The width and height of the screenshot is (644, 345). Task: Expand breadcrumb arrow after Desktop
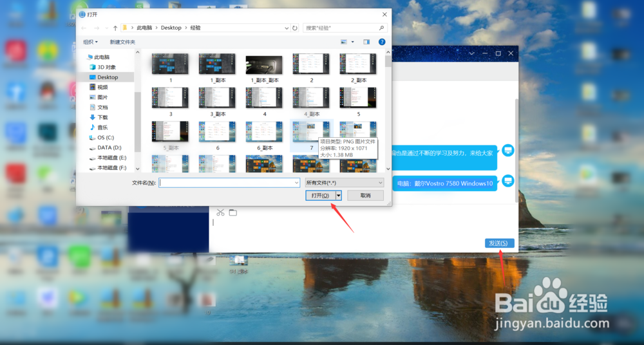(x=185, y=28)
